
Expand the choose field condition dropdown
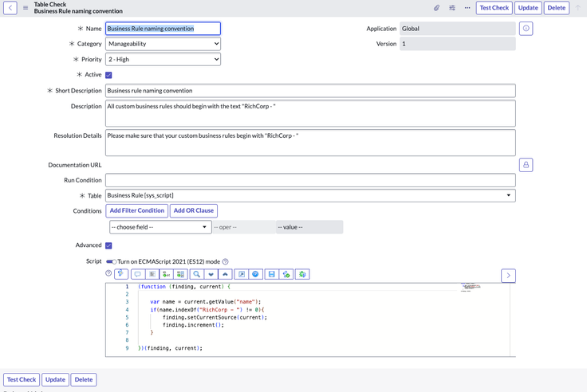[x=159, y=227]
